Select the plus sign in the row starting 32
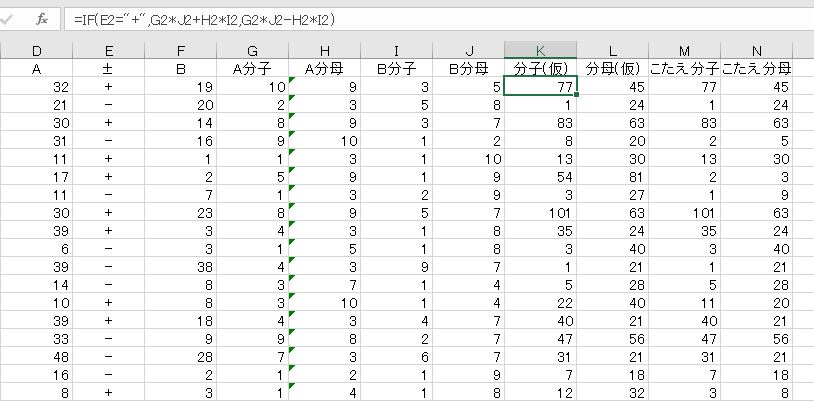The height and width of the screenshot is (401, 814). pyautogui.click(x=108, y=87)
